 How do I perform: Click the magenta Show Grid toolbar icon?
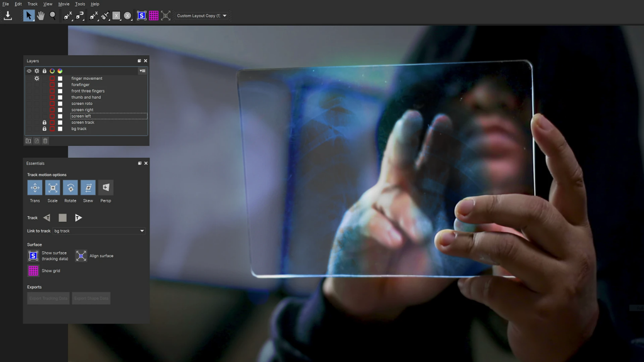click(154, 16)
